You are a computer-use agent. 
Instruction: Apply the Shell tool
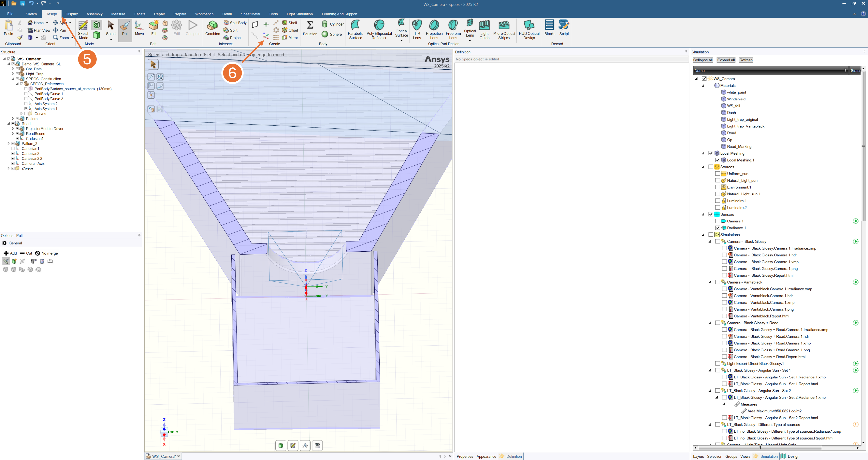tap(289, 23)
